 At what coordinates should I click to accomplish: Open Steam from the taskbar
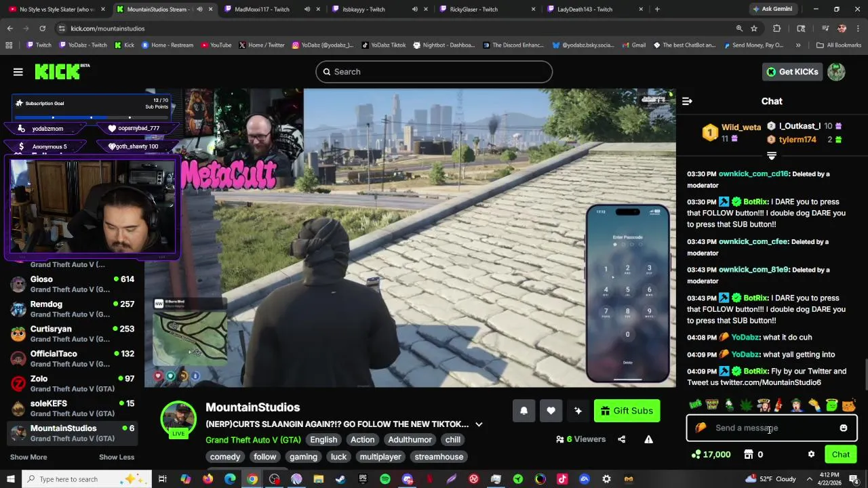[x=340, y=479]
